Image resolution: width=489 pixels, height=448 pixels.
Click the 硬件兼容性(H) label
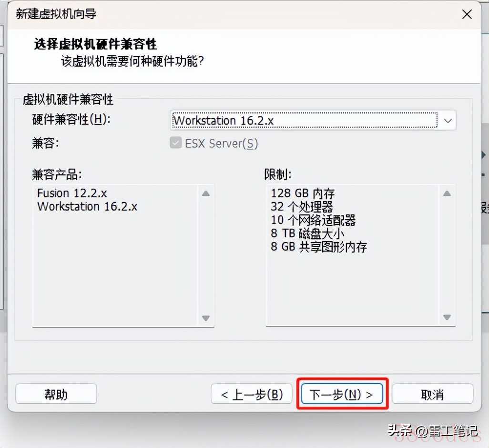coord(71,119)
